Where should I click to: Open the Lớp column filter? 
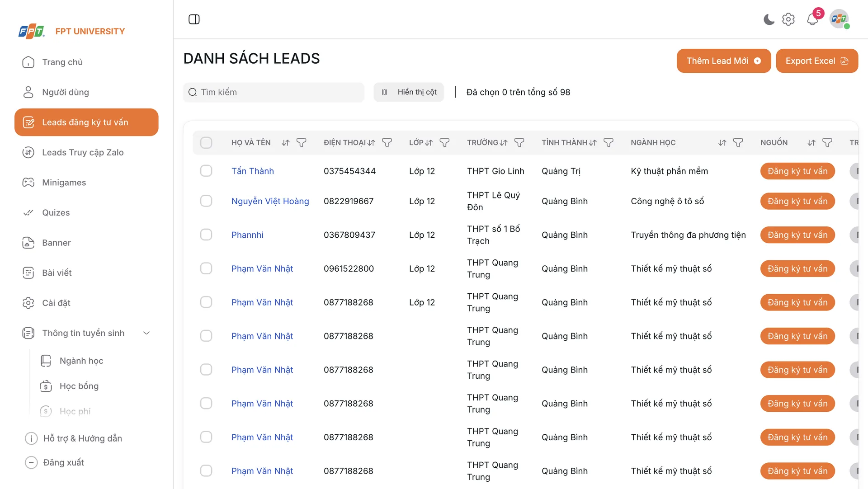pos(444,143)
